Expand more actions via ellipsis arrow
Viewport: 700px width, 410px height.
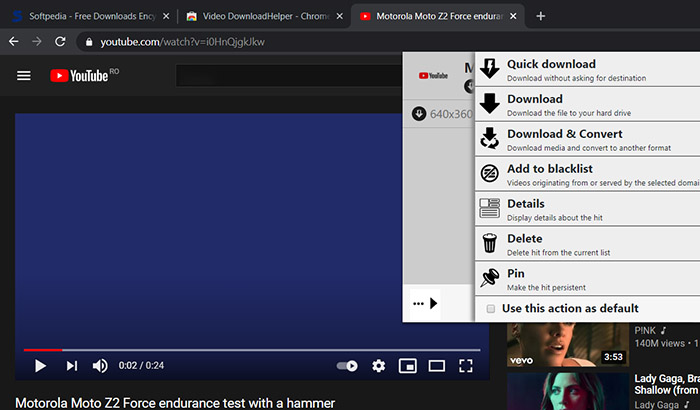[x=425, y=304]
